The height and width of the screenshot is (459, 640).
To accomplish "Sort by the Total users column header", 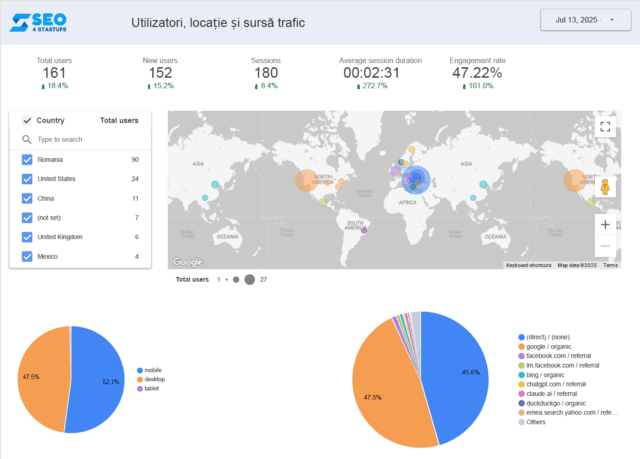I will 119,120.
